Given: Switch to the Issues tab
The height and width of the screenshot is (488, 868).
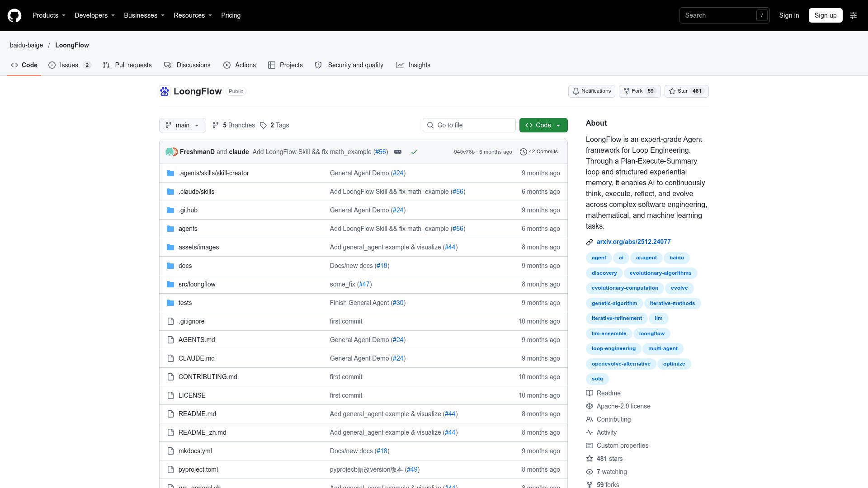Looking at the screenshot, I should (70, 65).
